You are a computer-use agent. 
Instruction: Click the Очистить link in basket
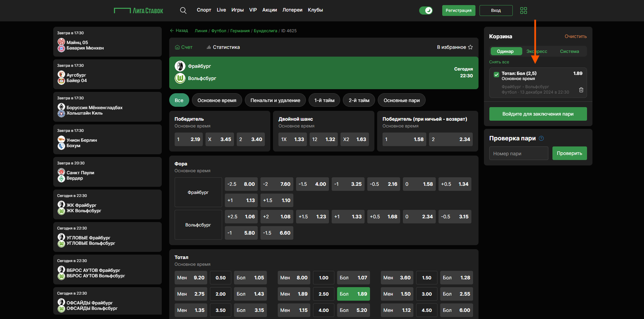(x=575, y=36)
